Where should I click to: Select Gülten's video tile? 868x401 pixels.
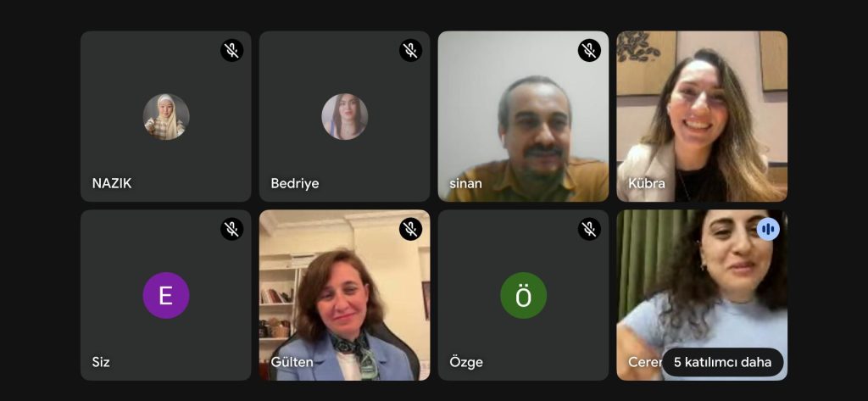point(344,295)
